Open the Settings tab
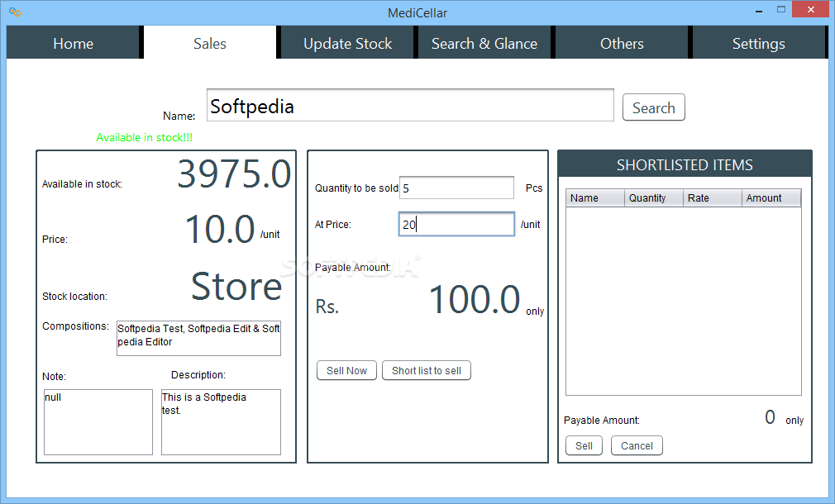The width and height of the screenshot is (835, 504). click(758, 43)
